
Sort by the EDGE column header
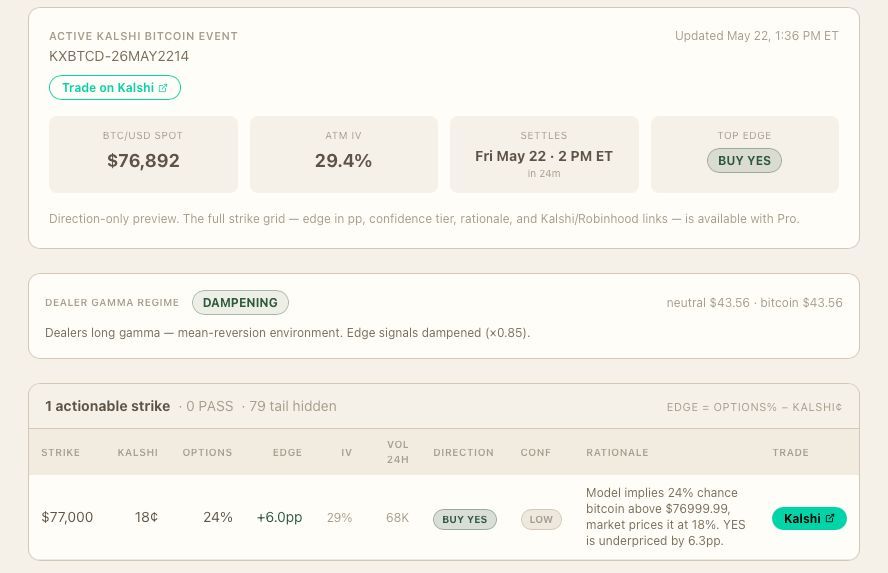click(x=287, y=452)
